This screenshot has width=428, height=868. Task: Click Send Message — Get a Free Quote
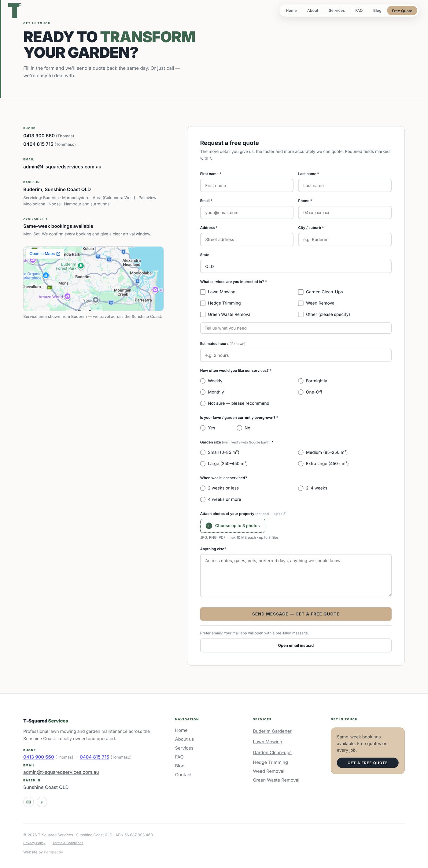click(296, 614)
